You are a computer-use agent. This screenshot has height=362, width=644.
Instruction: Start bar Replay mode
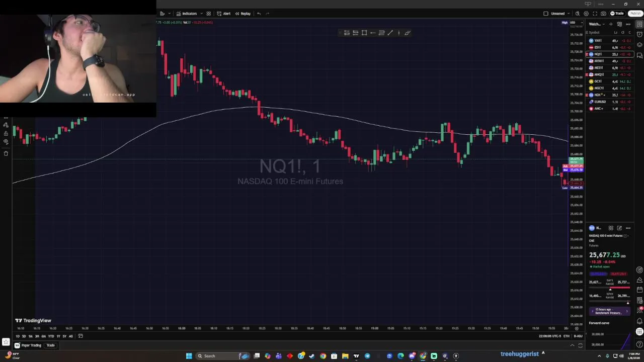tap(243, 14)
